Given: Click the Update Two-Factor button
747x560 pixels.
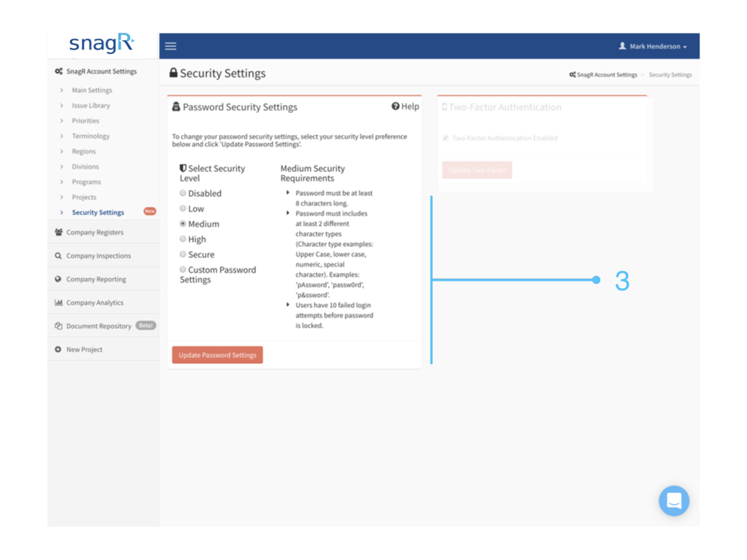Looking at the screenshot, I should point(477,170).
